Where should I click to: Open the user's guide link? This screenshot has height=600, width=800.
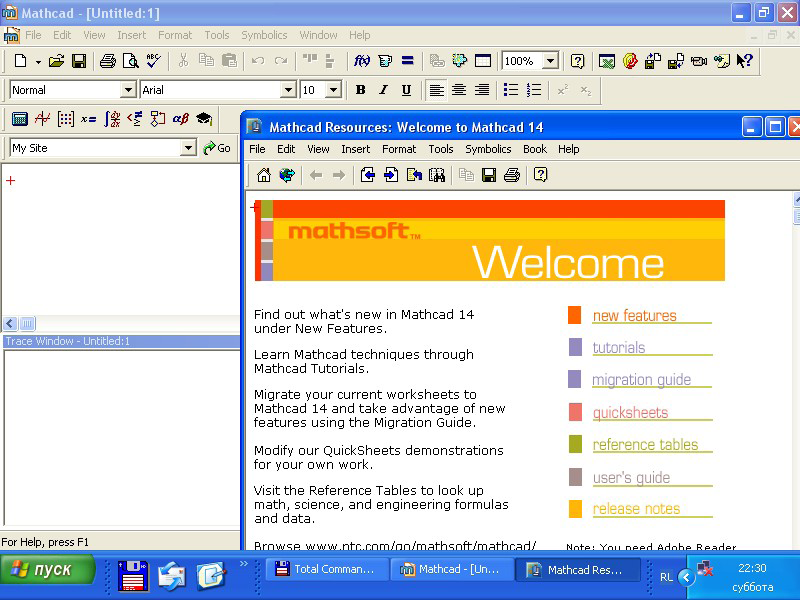(x=631, y=478)
